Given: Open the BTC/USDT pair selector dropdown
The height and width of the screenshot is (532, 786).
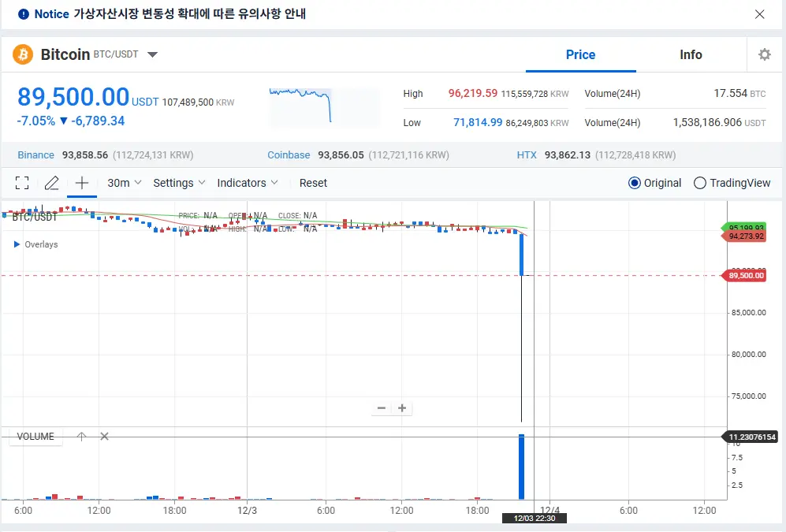Looking at the screenshot, I should click(151, 54).
